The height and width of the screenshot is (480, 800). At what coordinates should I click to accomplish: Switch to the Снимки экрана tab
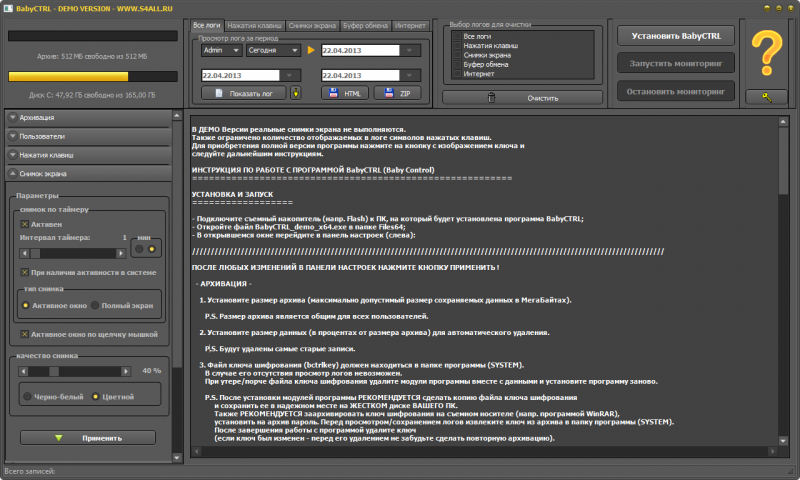[312, 26]
